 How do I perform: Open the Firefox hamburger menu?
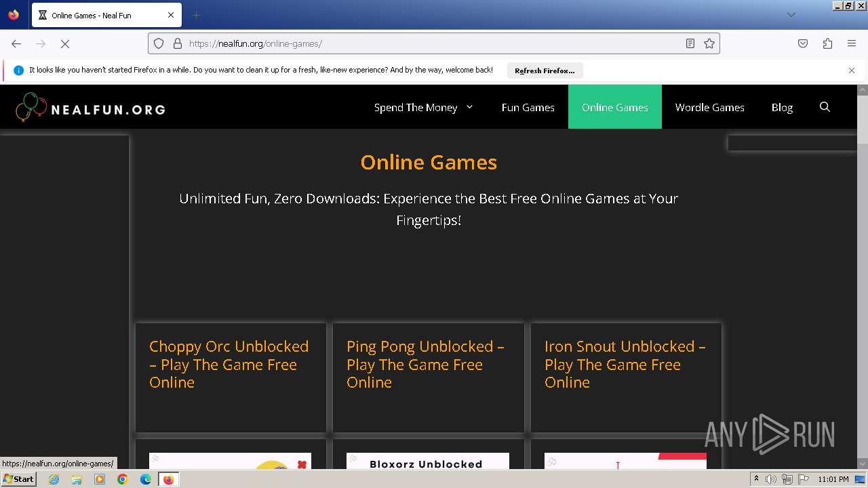click(x=852, y=43)
